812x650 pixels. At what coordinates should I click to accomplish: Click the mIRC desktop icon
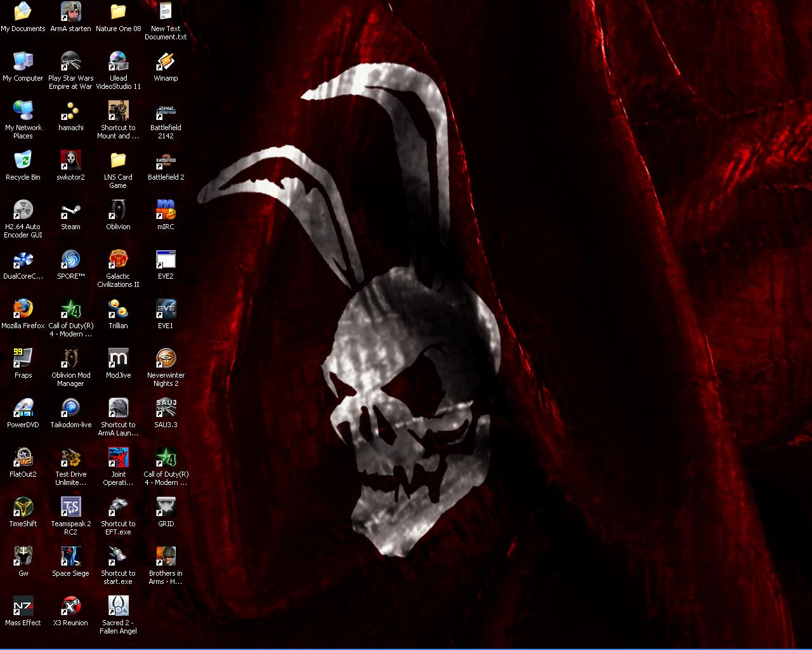pyautogui.click(x=166, y=210)
